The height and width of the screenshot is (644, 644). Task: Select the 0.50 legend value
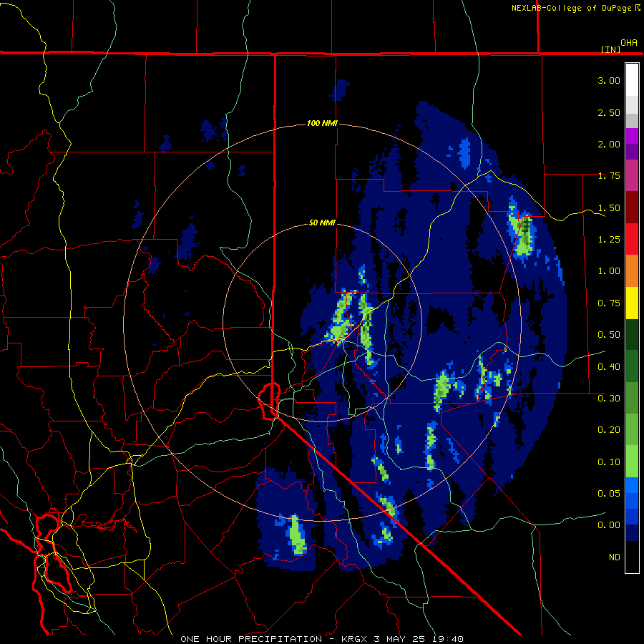pos(609,335)
